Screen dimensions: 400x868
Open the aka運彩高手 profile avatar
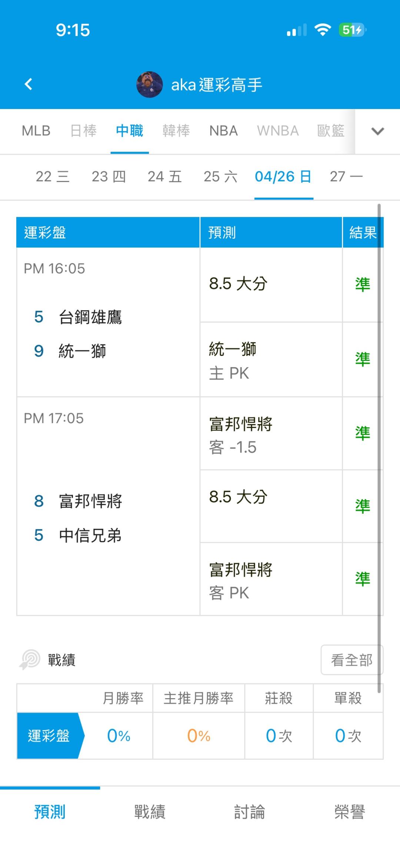[150, 85]
